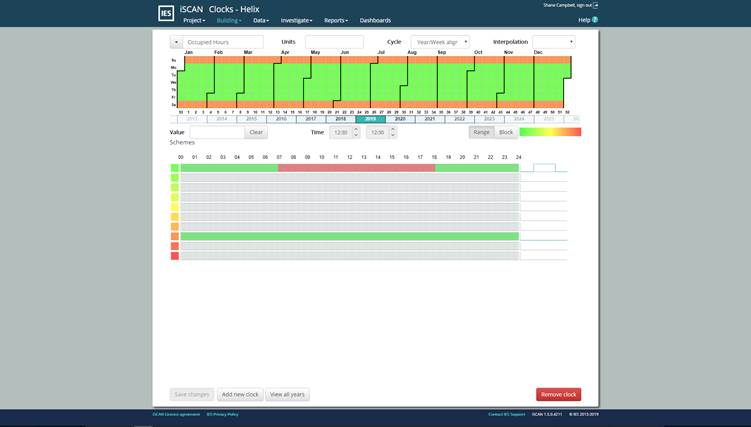The height and width of the screenshot is (427, 751).
Task: Click the Shane Campbell sign out link
Action: (x=568, y=5)
